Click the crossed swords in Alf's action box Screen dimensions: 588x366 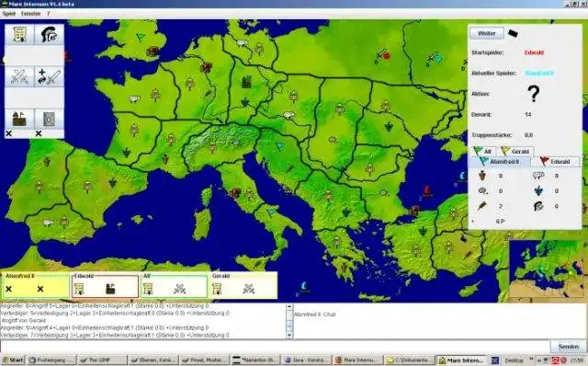(180, 289)
